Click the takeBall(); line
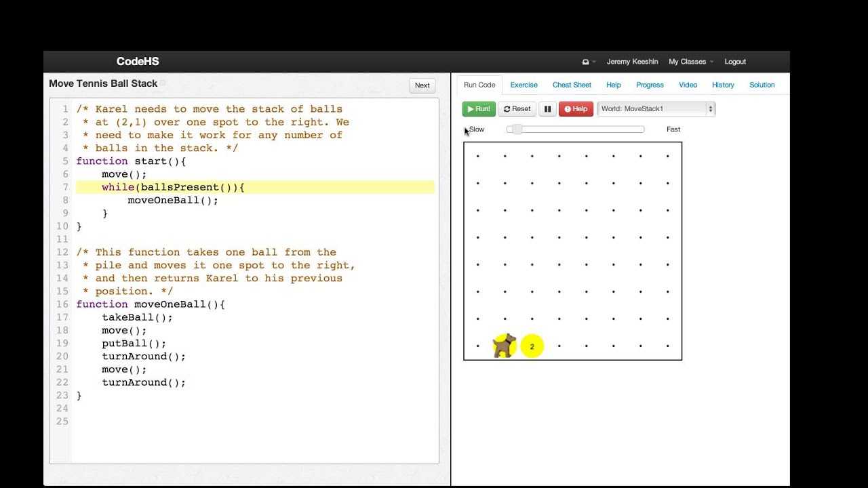This screenshot has height=488, width=868. pyautogui.click(x=137, y=317)
